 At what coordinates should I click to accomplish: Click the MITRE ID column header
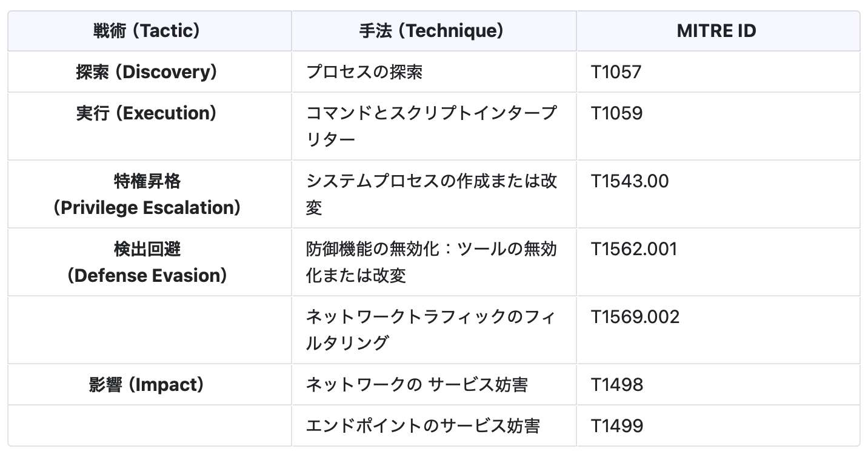pos(716,31)
